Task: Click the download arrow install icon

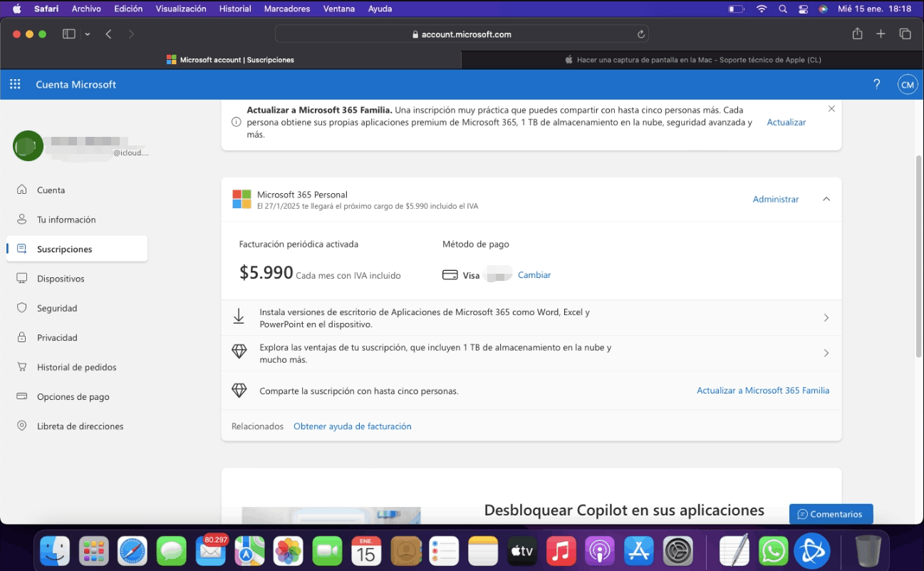Action: coord(239,317)
